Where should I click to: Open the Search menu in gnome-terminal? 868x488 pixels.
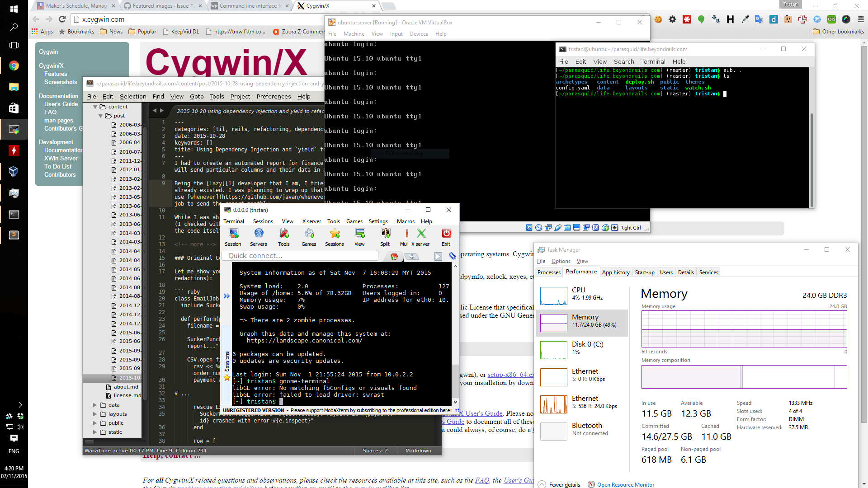(x=624, y=61)
